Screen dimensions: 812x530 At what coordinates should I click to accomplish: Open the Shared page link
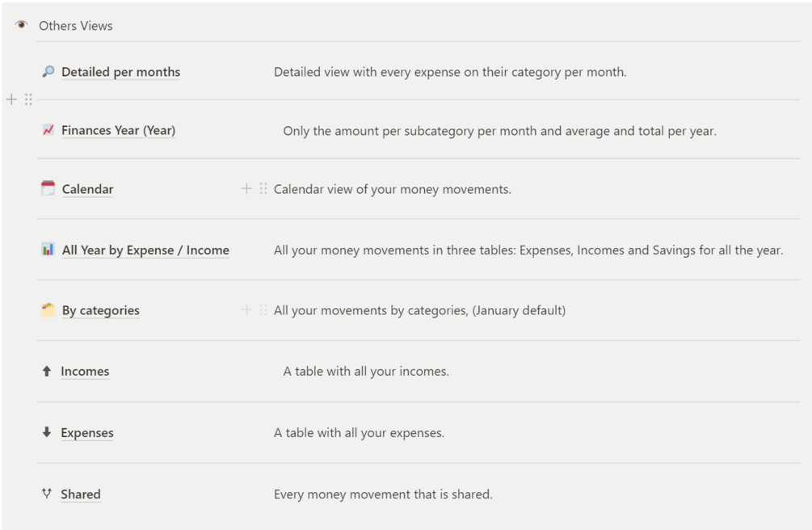click(80, 494)
